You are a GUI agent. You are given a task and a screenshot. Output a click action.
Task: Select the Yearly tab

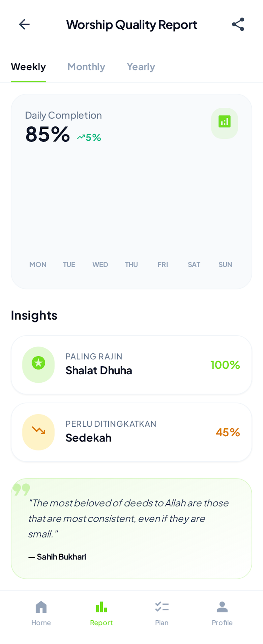[x=141, y=67]
